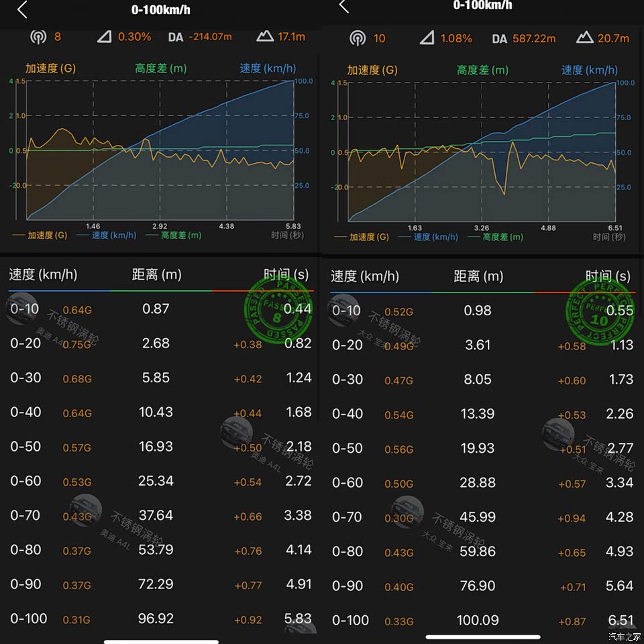Tap the back arrow in the left panel
Image resolution: width=644 pixels, height=644 pixels.
[x=22, y=10]
